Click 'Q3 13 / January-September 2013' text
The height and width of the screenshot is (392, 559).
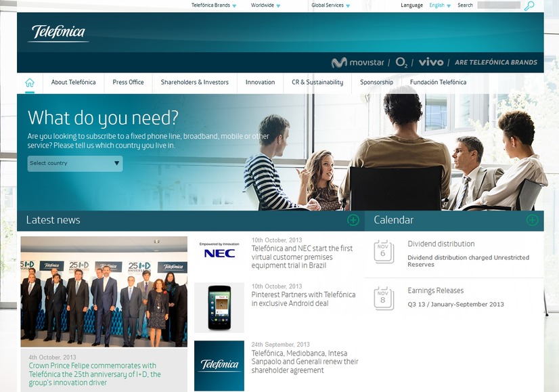coord(455,304)
